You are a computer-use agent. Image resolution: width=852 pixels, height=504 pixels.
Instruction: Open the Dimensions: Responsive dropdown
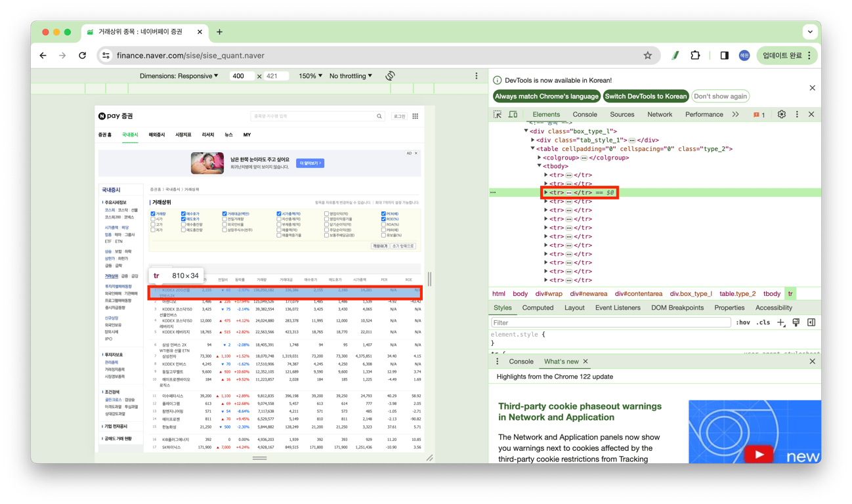click(179, 76)
